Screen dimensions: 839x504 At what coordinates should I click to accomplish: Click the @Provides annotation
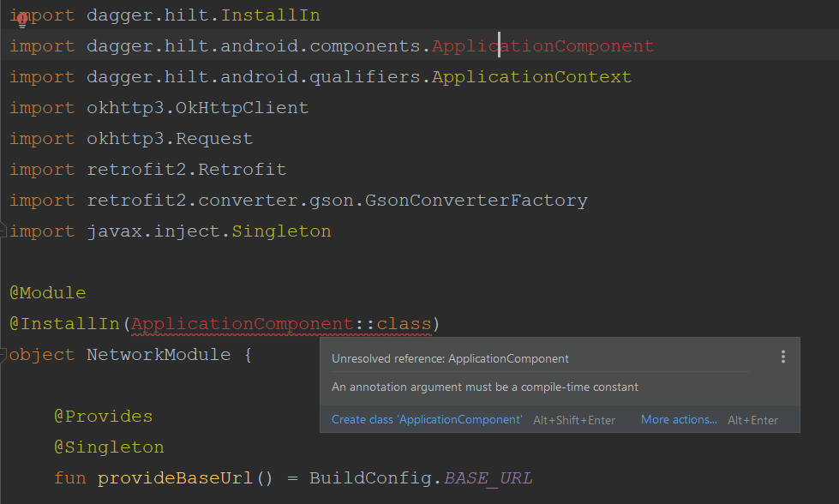point(103,416)
